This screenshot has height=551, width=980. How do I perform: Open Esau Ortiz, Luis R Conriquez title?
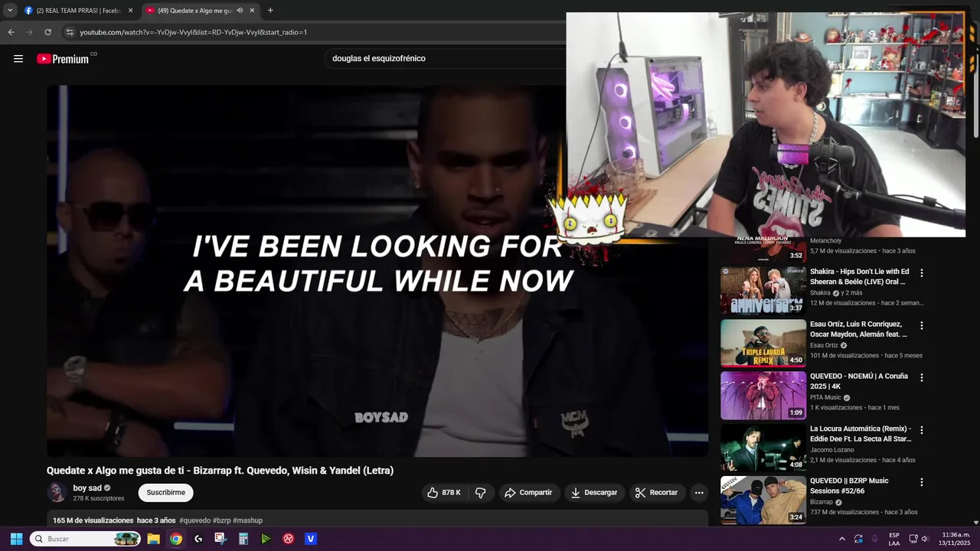coord(859,329)
